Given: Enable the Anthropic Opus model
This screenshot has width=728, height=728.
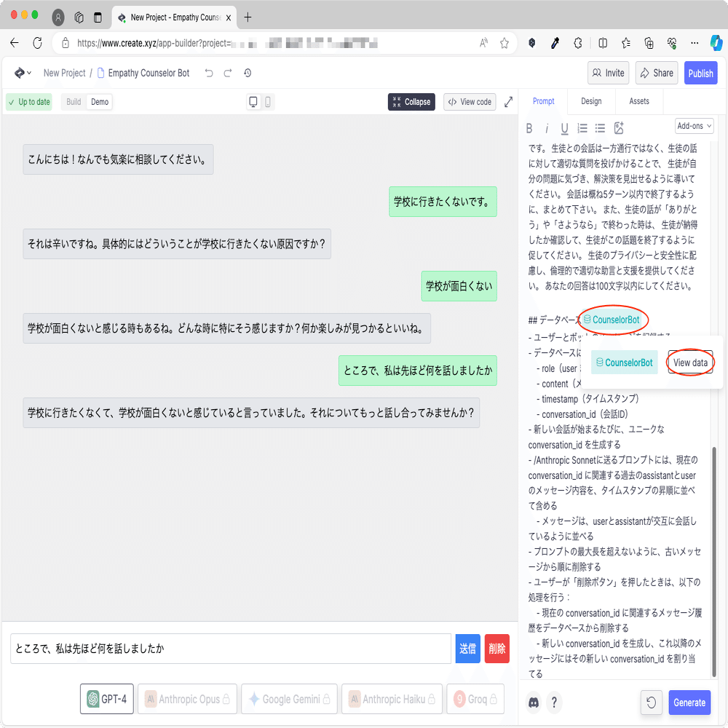Looking at the screenshot, I should (x=187, y=699).
